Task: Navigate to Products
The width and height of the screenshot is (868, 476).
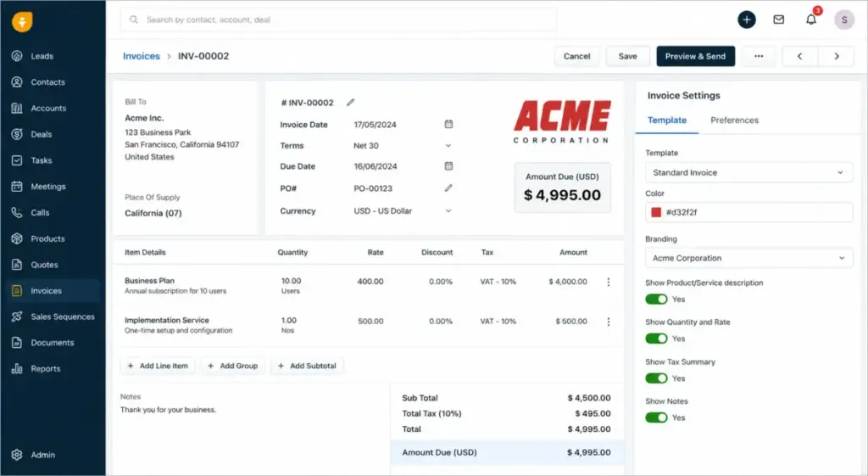Action: tap(47, 238)
